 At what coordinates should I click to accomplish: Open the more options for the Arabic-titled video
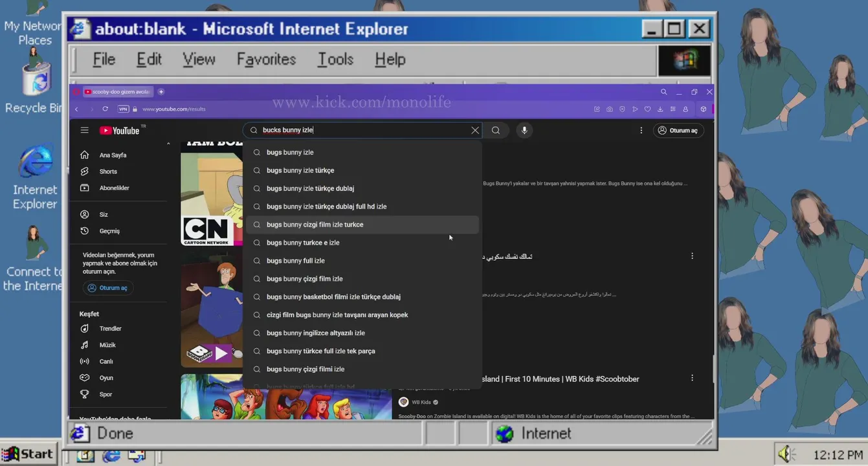coord(692,256)
